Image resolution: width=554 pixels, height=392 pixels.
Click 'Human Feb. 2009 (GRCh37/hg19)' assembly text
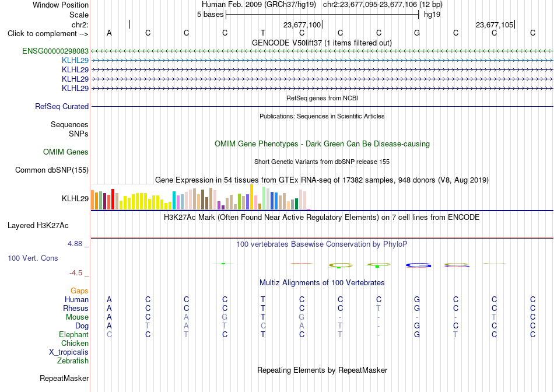click(259, 5)
